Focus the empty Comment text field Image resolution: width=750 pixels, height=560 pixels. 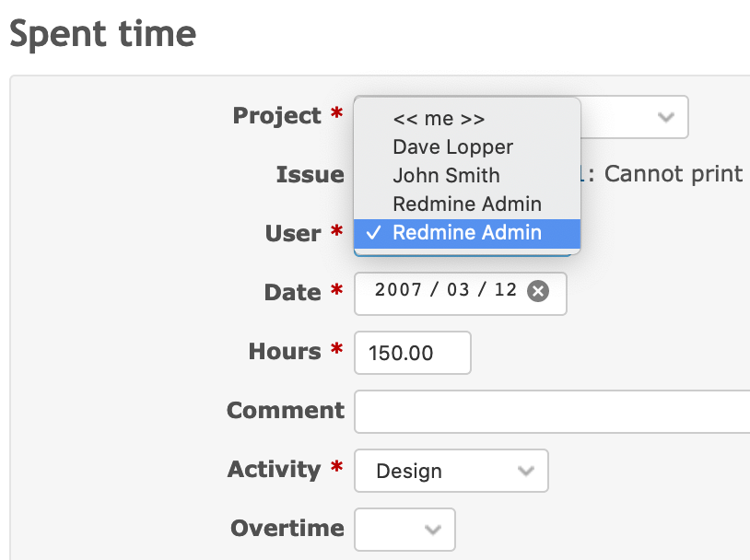pos(552,412)
